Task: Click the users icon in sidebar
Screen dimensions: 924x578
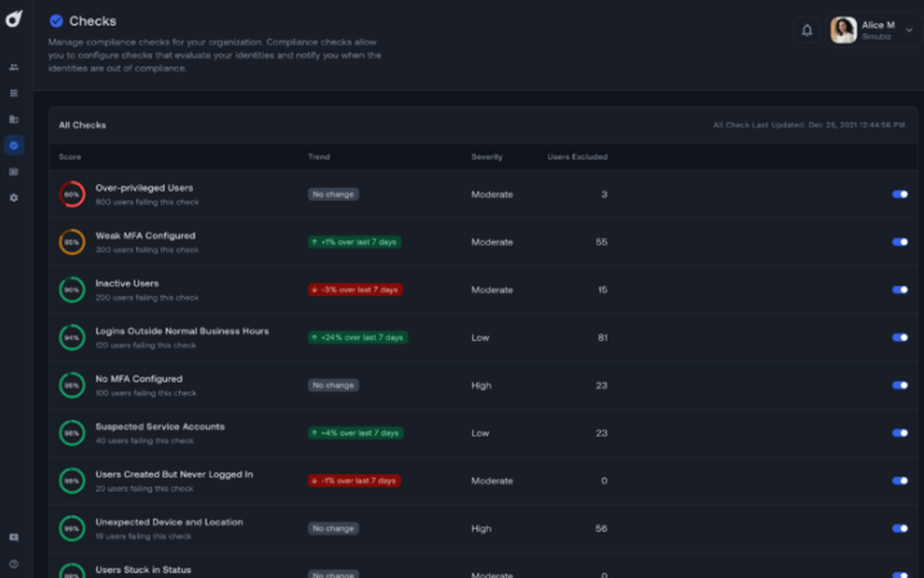Action: pos(14,68)
